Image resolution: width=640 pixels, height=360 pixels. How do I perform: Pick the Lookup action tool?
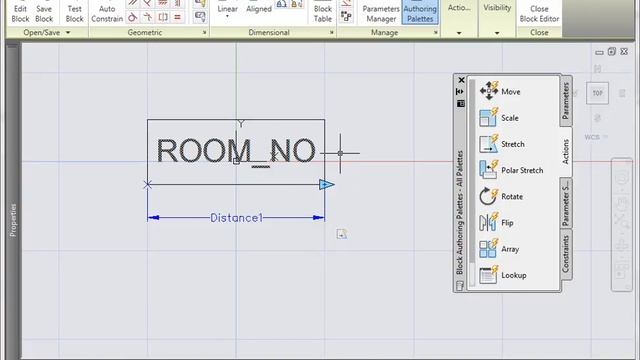click(x=503, y=275)
